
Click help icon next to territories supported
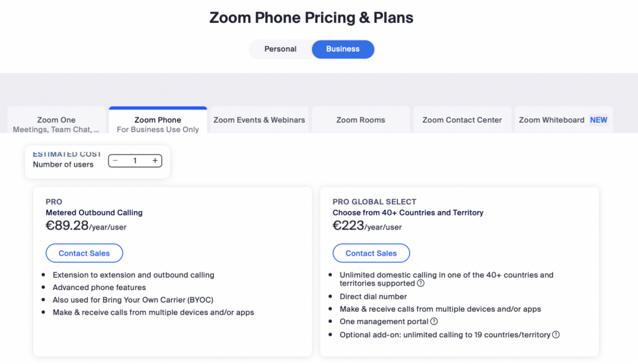tap(421, 284)
